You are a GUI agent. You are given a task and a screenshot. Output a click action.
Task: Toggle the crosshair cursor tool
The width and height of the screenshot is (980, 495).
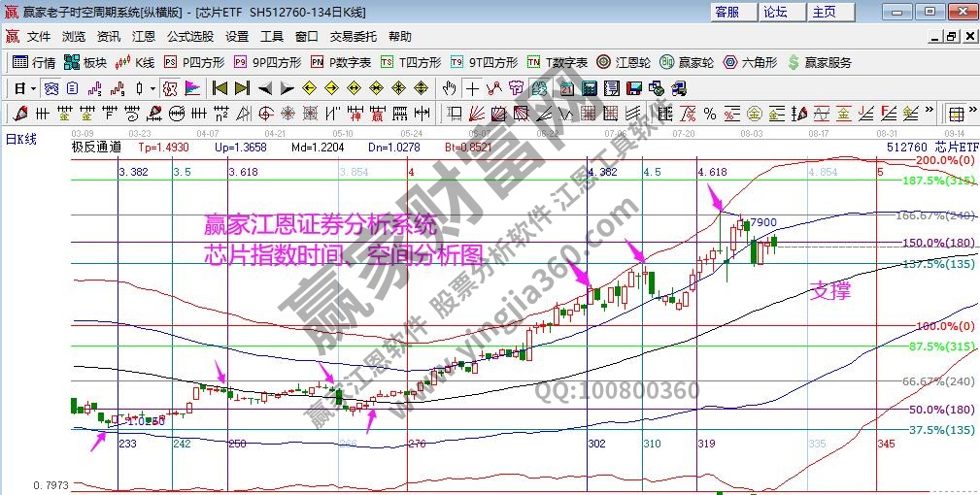[x=472, y=87]
